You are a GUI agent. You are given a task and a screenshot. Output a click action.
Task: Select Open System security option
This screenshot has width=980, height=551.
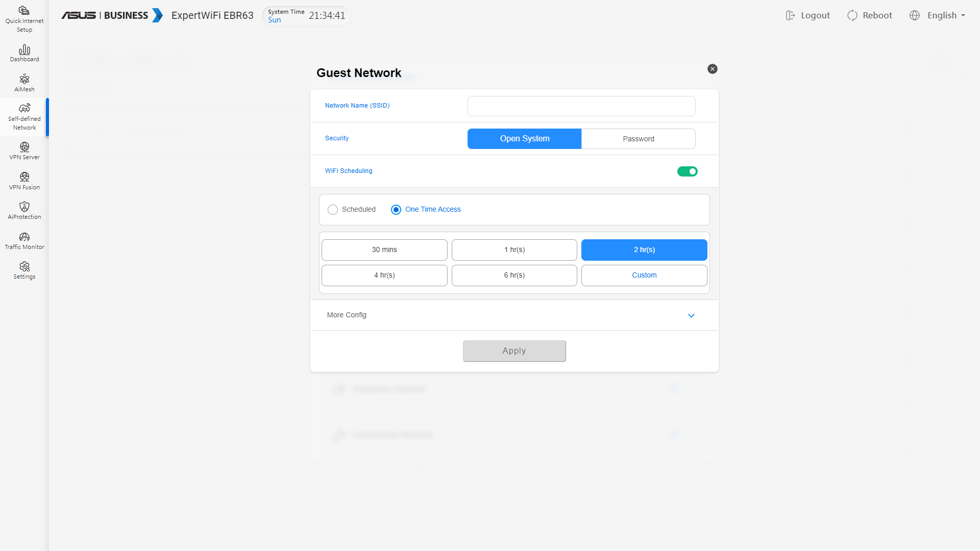point(524,139)
